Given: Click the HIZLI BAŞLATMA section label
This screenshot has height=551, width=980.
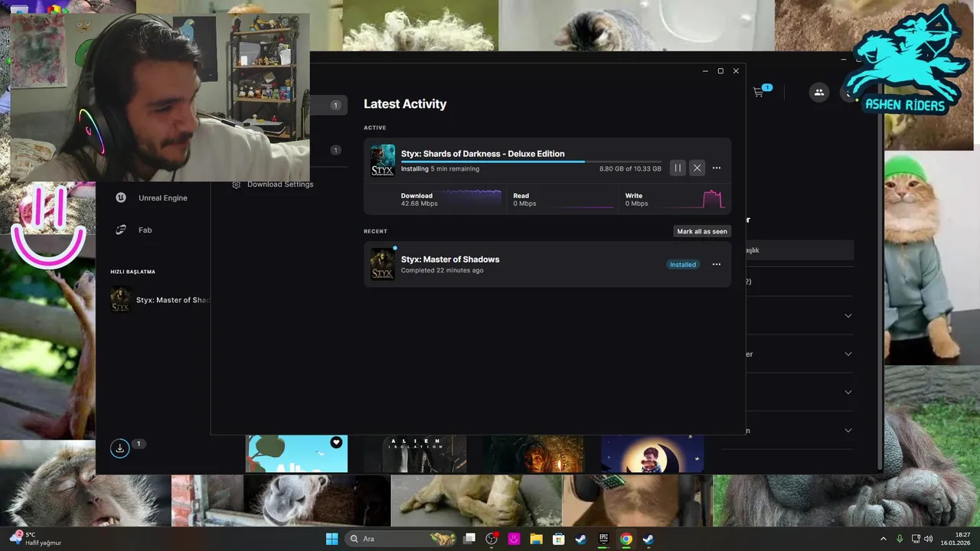Looking at the screenshot, I should point(132,272).
